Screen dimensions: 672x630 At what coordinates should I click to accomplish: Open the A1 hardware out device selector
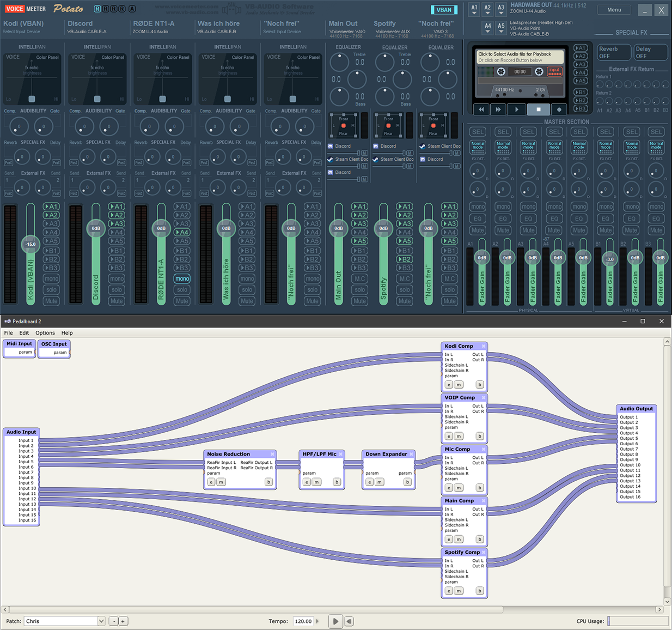point(474,10)
